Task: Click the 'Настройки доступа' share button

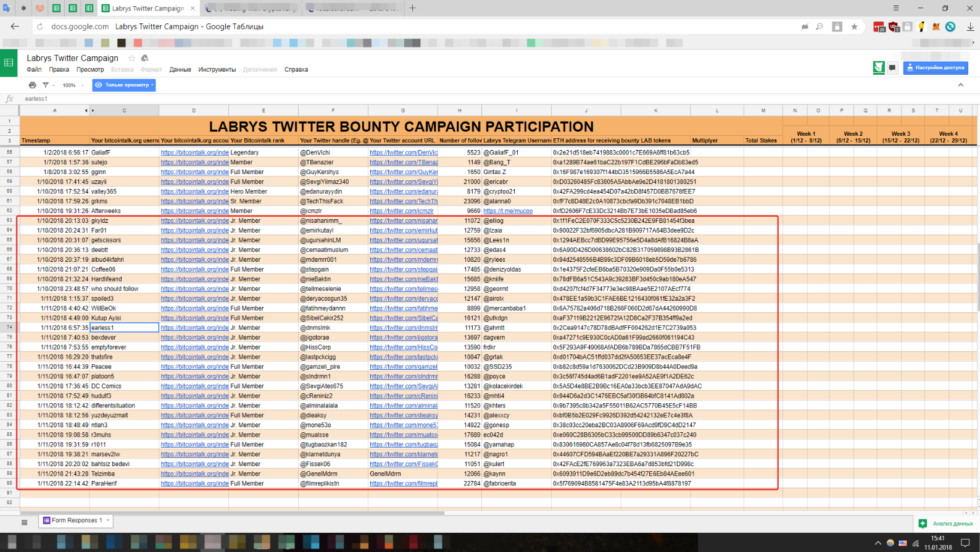Action: (x=936, y=67)
